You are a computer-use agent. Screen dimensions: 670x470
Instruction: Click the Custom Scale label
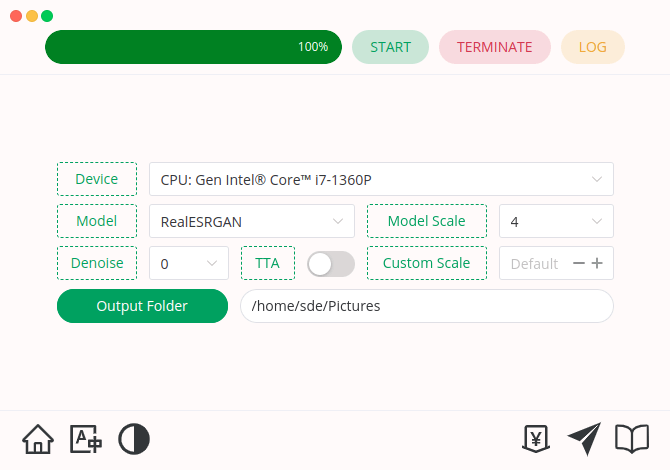(427, 263)
